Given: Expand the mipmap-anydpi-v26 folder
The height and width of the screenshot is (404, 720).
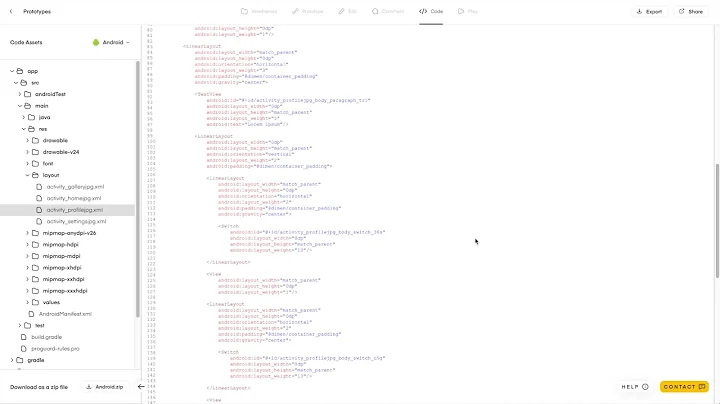Looking at the screenshot, I should click(28, 233).
